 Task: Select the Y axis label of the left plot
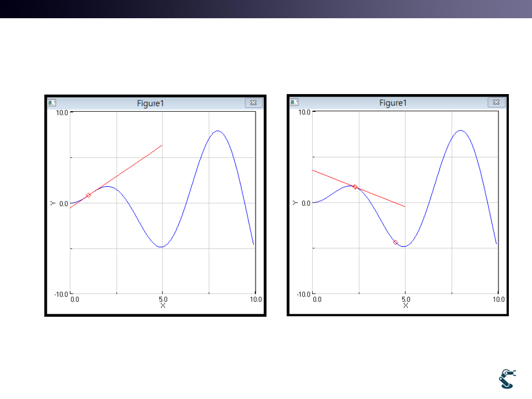coord(52,203)
